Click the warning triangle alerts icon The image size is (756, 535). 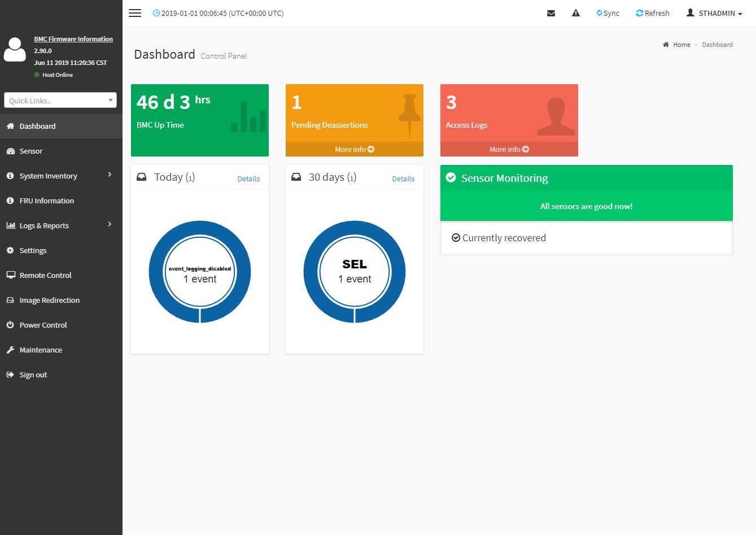coord(576,13)
